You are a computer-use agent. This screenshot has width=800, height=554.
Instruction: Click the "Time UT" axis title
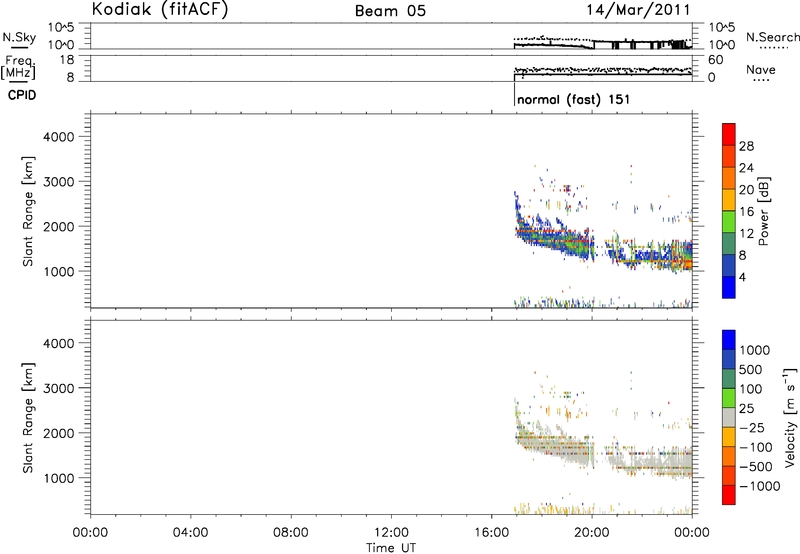(391, 547)
